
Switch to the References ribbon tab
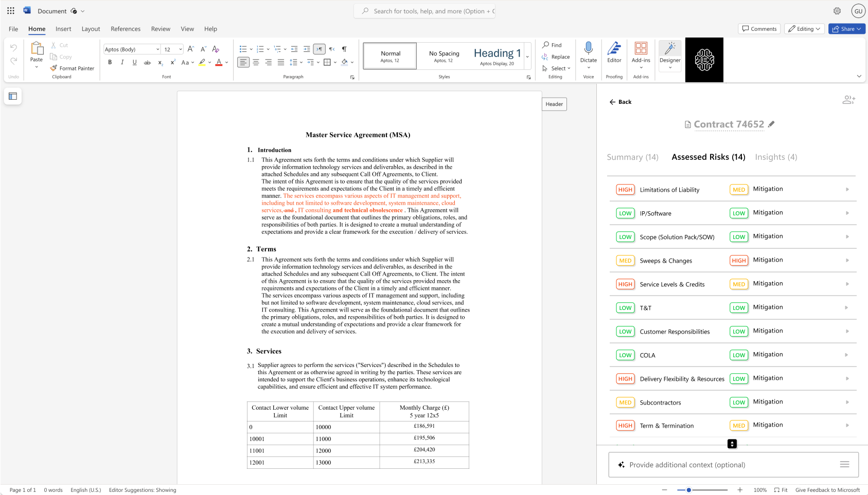pos(126,29)
